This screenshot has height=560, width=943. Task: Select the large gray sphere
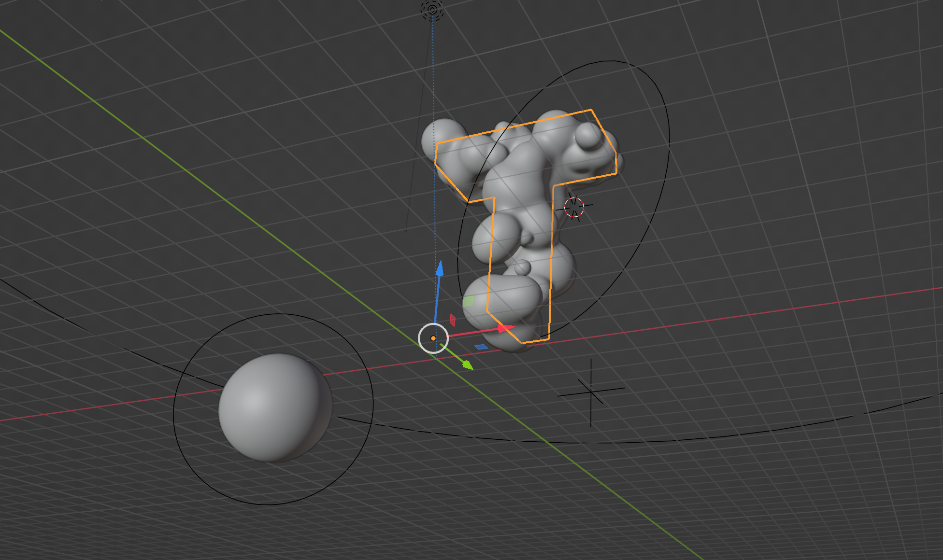coord(275,408)
